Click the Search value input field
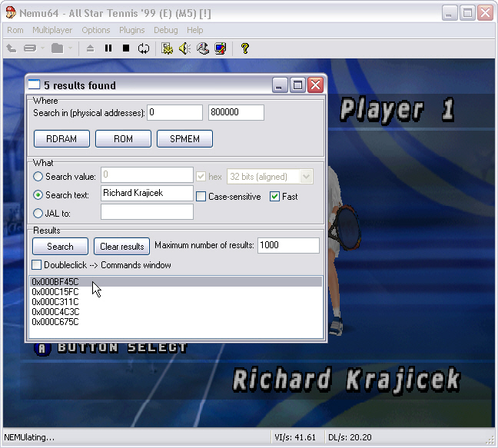The height and width of the screenshot is (448, 498). click(147, 175)
